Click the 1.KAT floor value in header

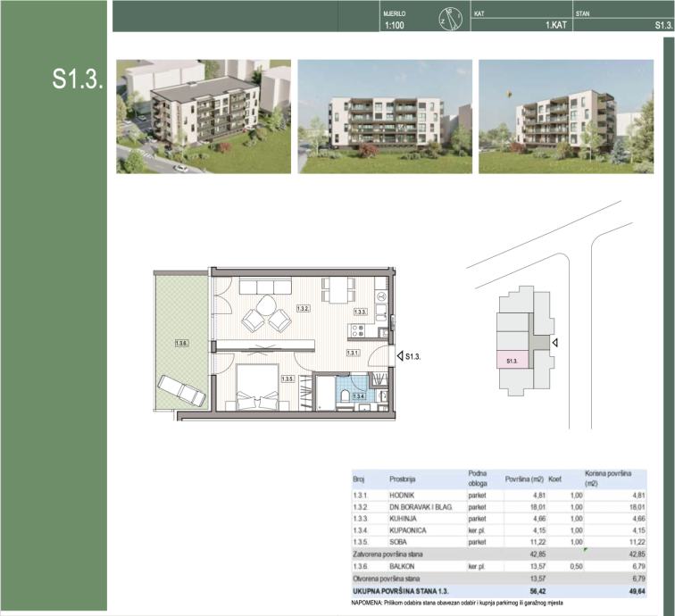(556, 25)
